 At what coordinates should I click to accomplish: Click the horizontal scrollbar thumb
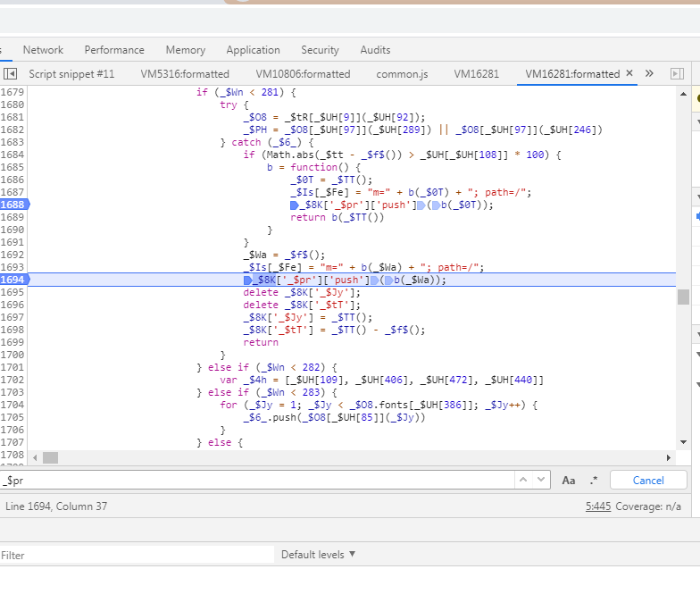click(50, 457)
